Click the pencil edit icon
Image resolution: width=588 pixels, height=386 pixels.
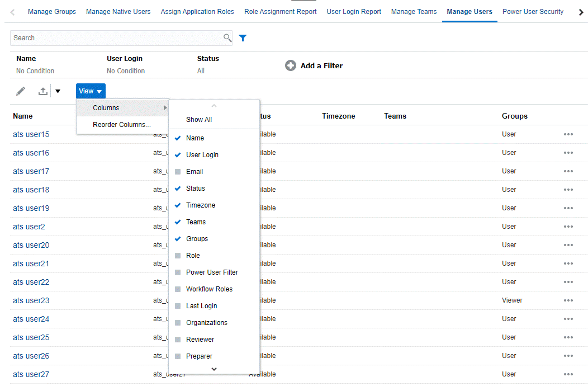click(x=21, y=91)
